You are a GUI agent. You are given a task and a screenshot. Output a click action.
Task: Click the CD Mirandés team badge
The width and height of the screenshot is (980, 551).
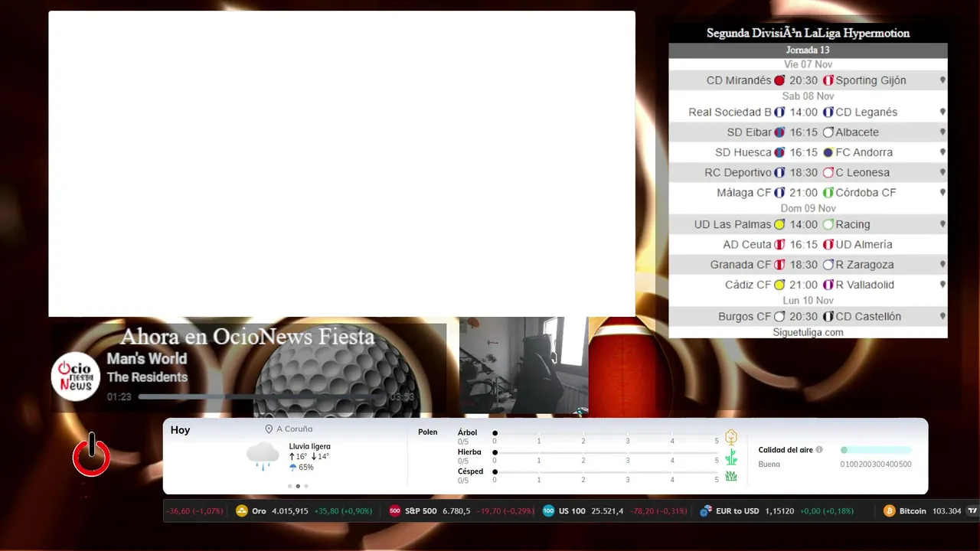(x=779, y=80)
